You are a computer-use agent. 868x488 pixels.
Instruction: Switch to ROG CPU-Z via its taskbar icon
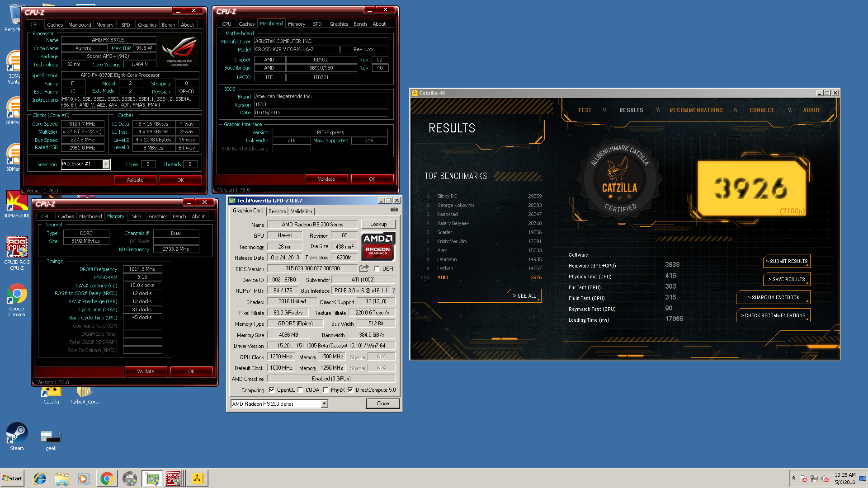coord(174,479)
